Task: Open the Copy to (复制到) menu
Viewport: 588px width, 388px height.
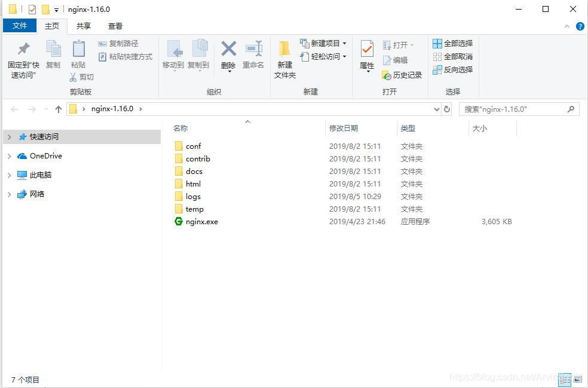Action: pyautogui.click(x=198, y=56)
